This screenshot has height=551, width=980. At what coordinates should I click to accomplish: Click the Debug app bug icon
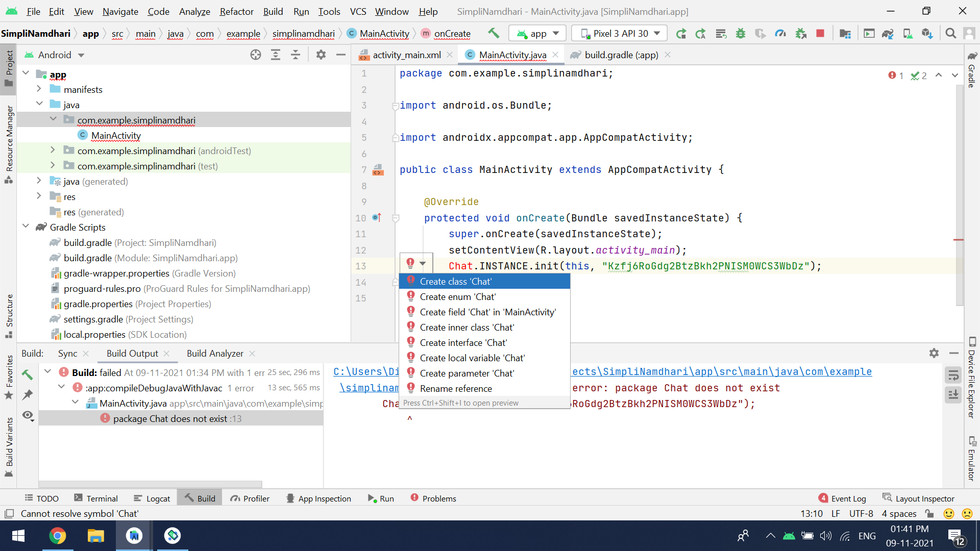tap(740, 34)
